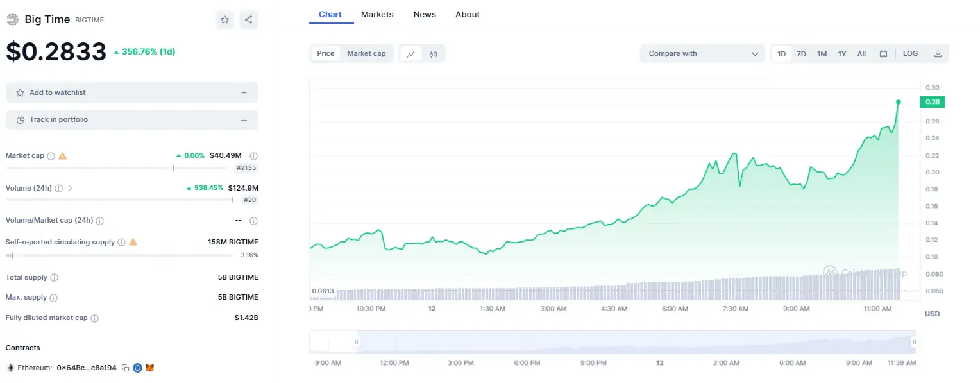Click the 0.0613 low price label

(x=323, y=291)
